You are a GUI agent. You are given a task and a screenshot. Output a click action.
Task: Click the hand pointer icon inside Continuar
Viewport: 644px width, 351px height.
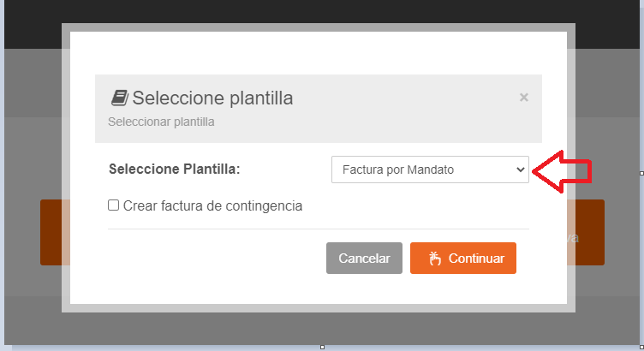coord(434,259)
